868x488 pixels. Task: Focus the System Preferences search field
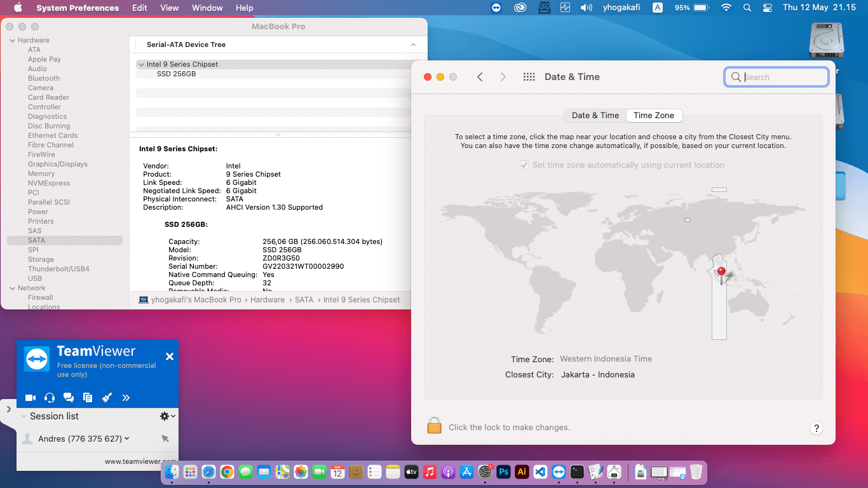click(x=776, y=77)
